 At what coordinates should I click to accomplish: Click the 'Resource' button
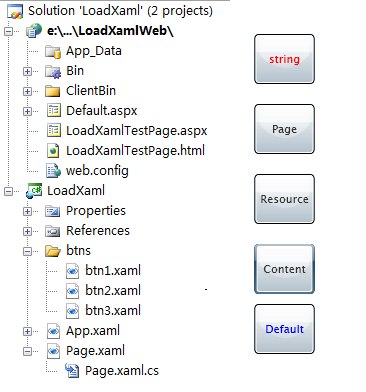[x=284, y=199]
